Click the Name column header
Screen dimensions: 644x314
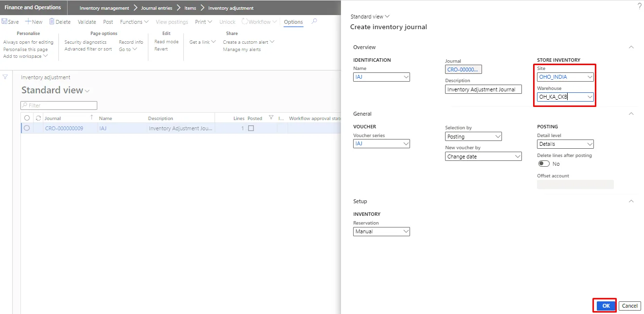(106, 118)
